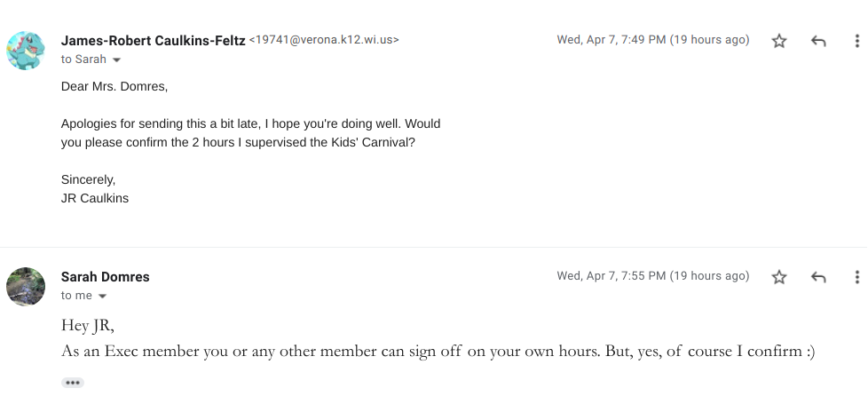Click sender name Sarah Domres

106,277
